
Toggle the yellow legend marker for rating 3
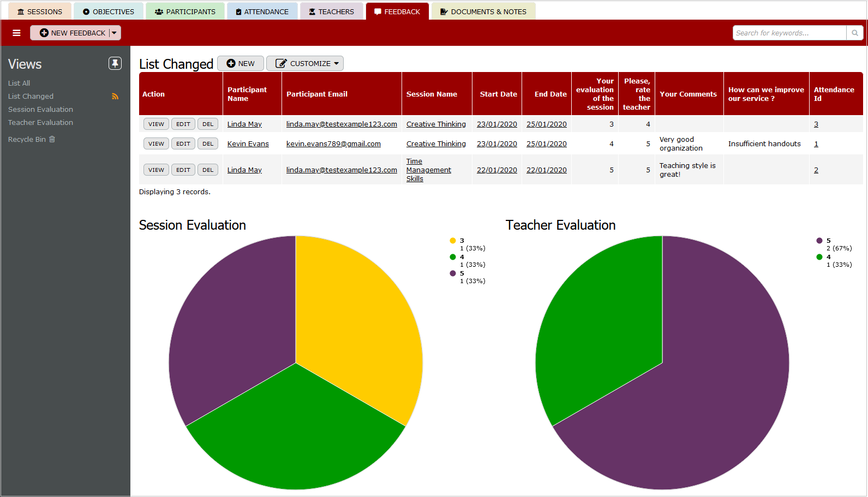[x=453, y=241]
